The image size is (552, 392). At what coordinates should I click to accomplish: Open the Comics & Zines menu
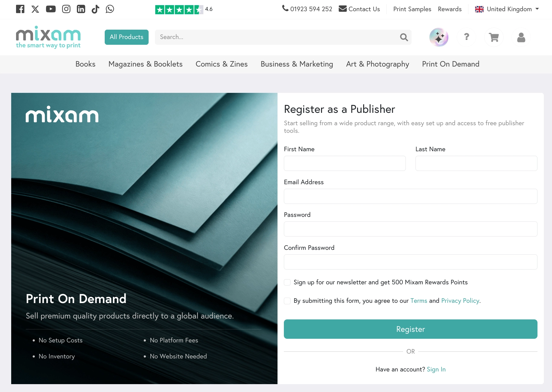tap(222, 64)
